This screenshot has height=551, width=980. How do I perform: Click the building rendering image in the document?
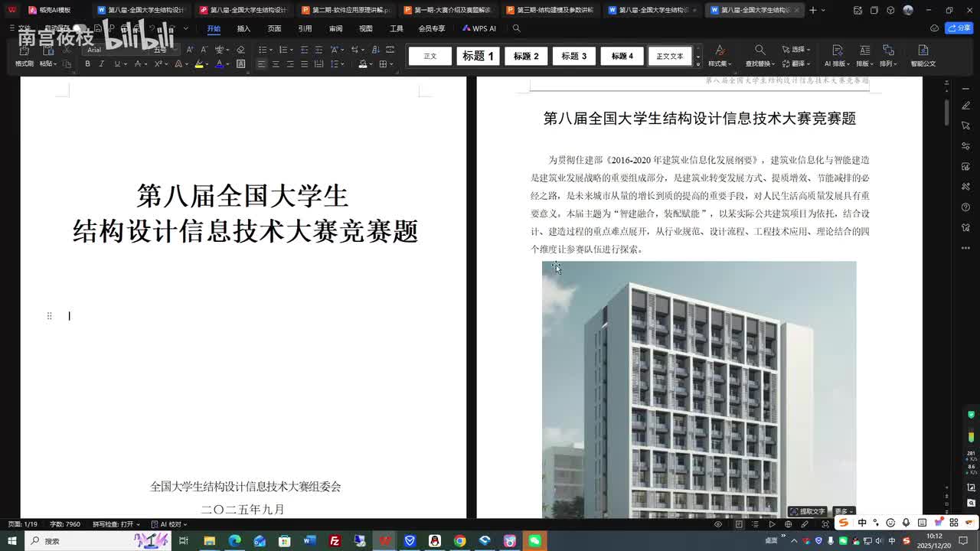(x=699, y=389)
